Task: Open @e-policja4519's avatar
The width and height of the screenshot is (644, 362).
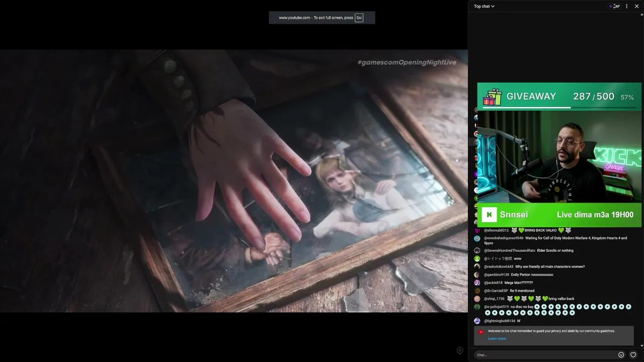Action: tap(477, 307)
